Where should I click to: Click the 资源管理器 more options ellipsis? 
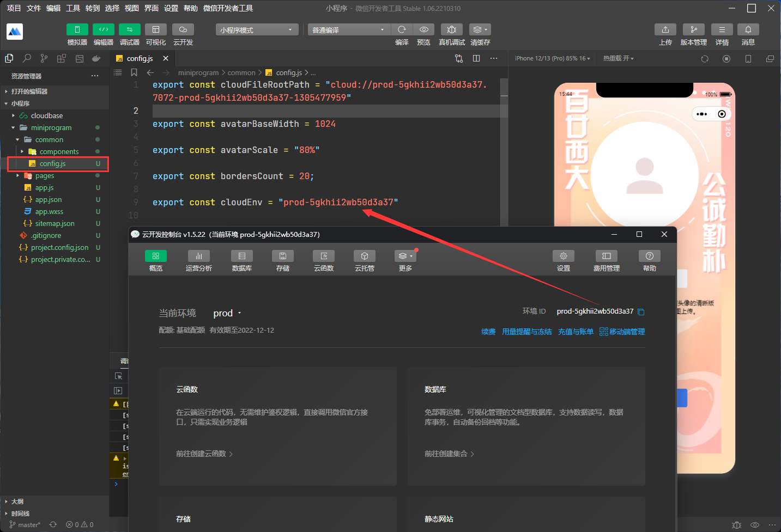tap(95, 76)
